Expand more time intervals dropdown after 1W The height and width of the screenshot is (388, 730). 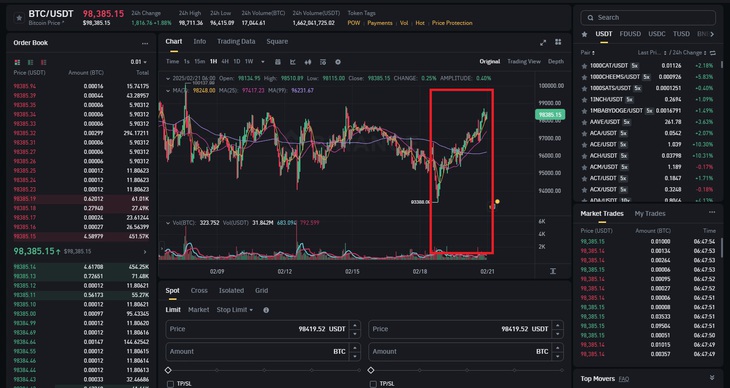click(263, 62)
